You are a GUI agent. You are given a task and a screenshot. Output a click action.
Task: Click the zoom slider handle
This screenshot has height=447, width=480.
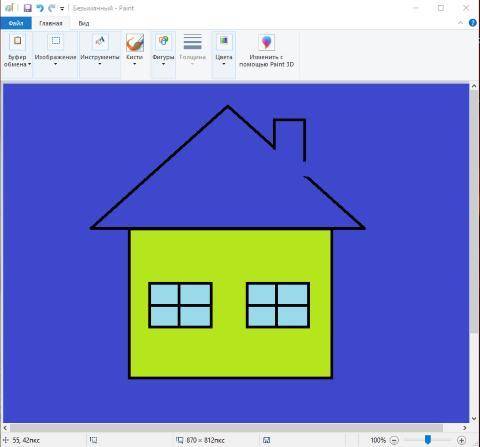428,439
